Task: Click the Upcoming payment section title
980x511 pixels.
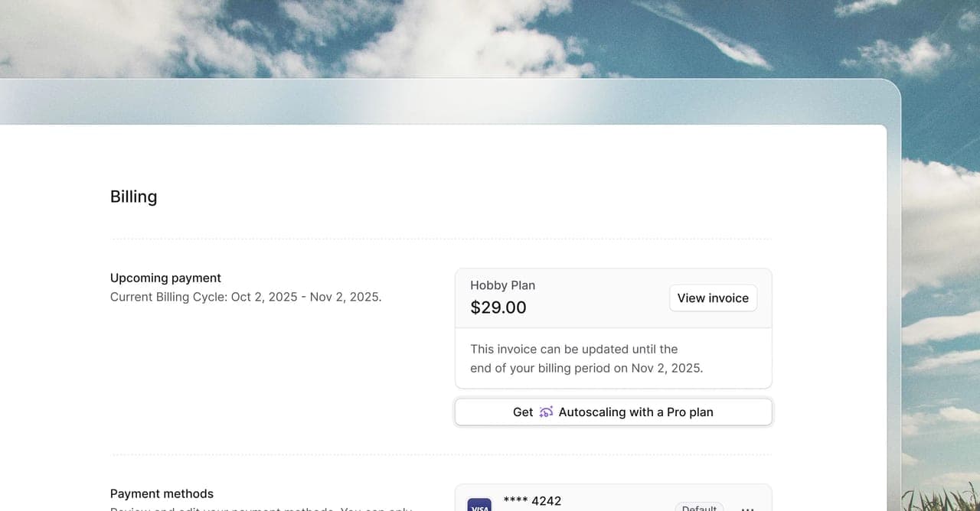Action: point(165,278)
